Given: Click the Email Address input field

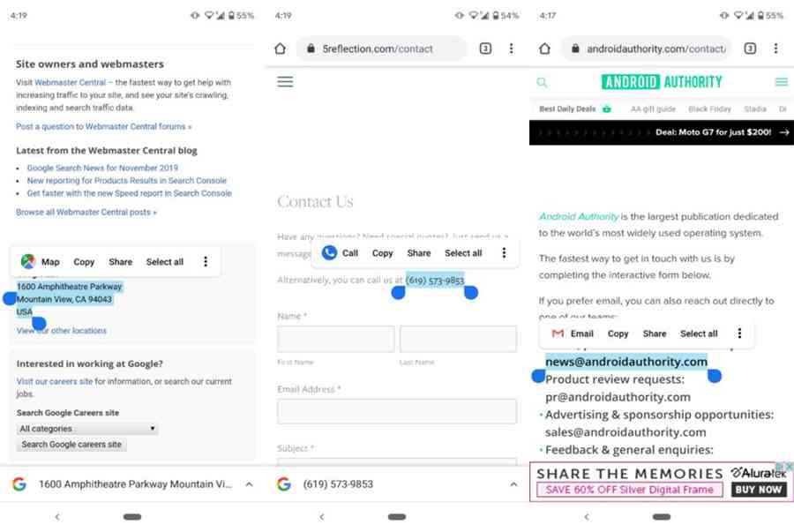Looking at the screenshot, I should [x=397, y=411].
